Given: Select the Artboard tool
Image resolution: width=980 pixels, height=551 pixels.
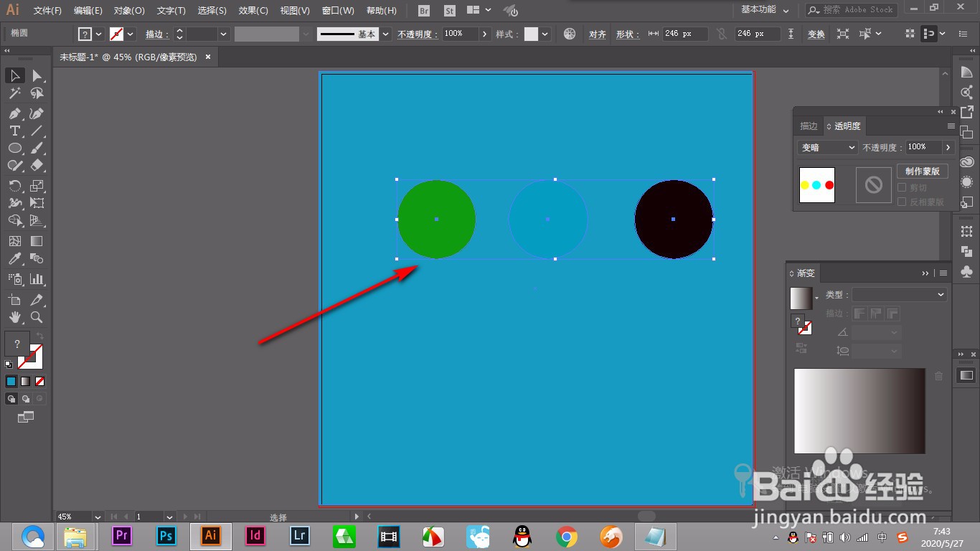Looking at the screenshot, I should [15, 300].
